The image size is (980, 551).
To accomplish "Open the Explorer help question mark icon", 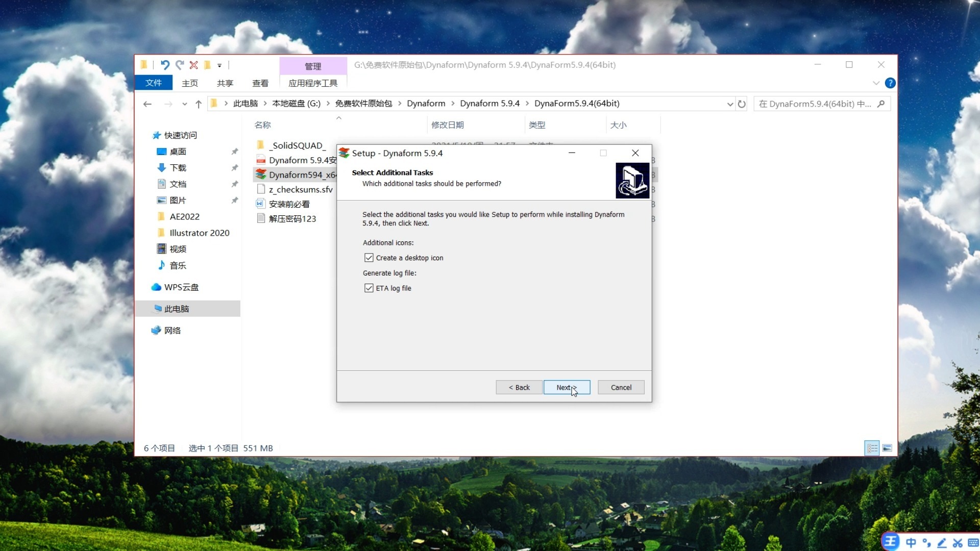I will pyautogui.click(x=890, y=83).
